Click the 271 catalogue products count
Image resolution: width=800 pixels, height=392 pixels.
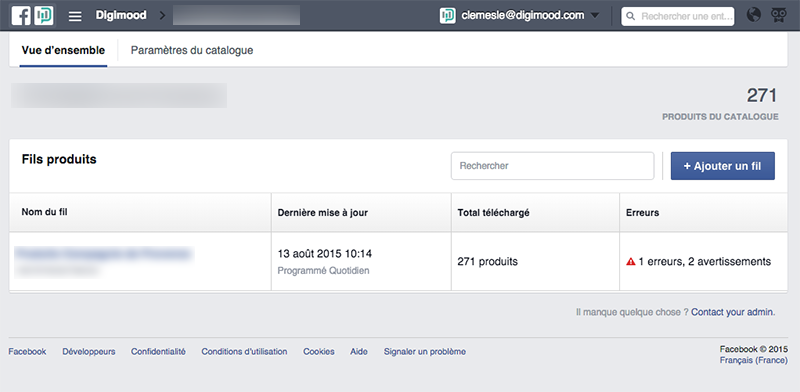click(x=762, y=95)
